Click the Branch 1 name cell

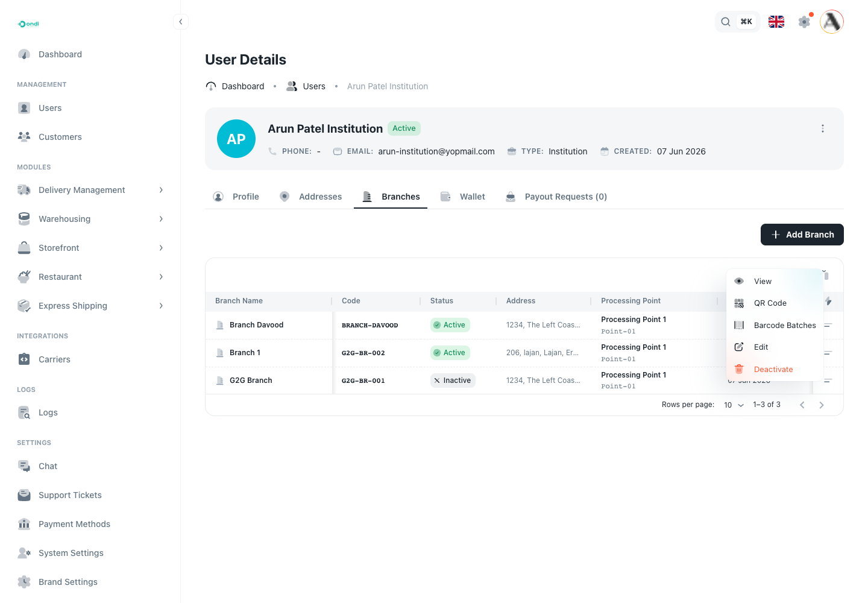point(245,353)
